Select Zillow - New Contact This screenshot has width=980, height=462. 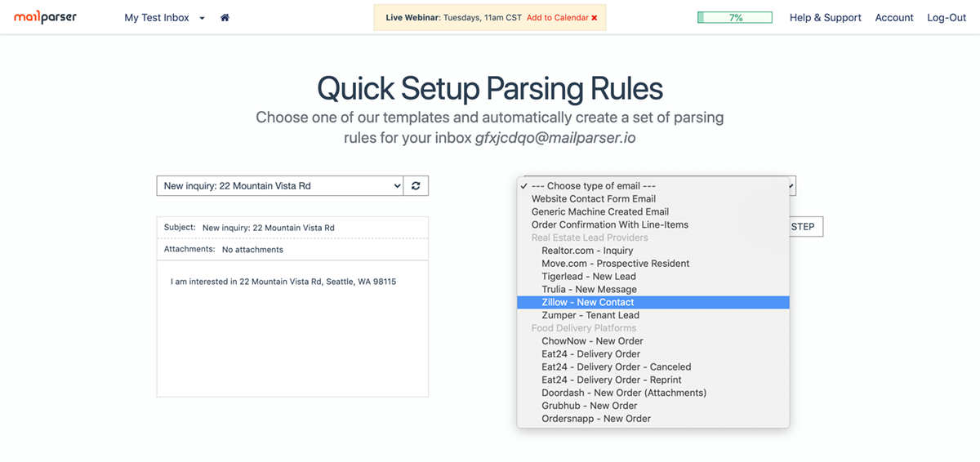coord(653,302)
